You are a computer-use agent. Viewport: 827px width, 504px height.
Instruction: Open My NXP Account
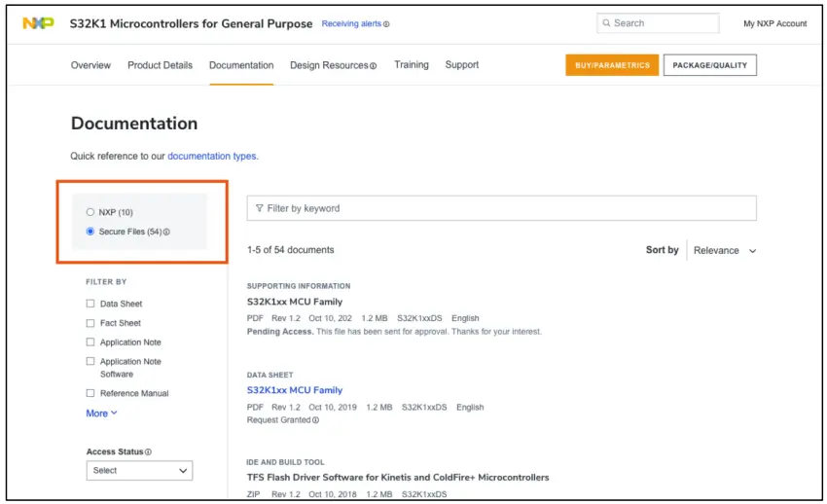pos(774,23)
